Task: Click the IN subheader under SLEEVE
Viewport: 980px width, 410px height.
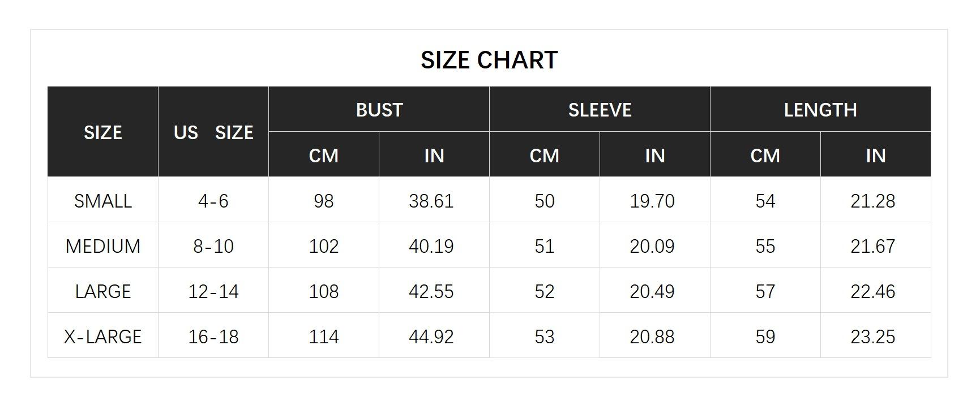Action: coord(654,156)
